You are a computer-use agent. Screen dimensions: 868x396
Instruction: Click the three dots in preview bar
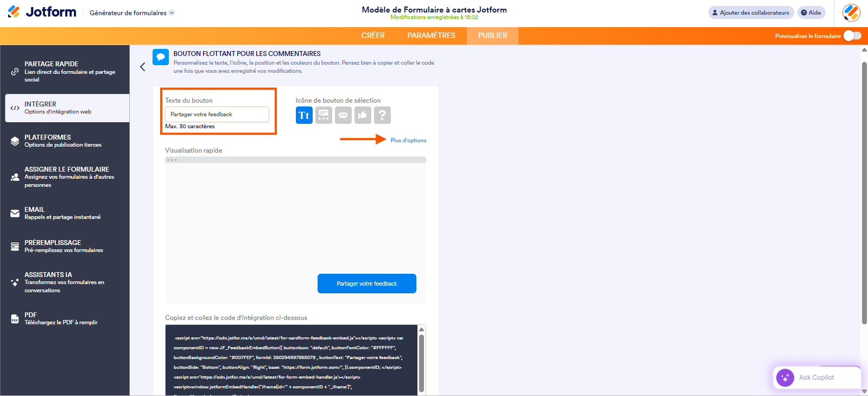pyautogui.click(x=172, y=160)
